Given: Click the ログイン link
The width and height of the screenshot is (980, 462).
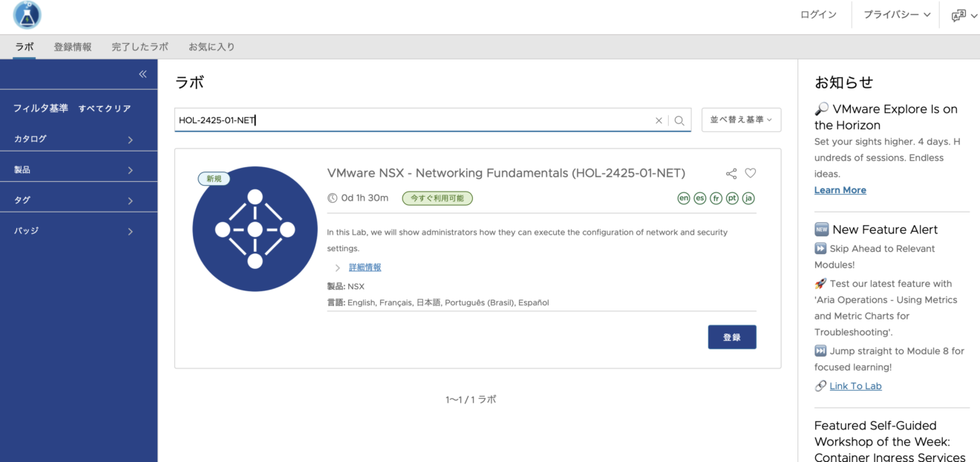Looking at the screenshot, I should tap(818, 15).
